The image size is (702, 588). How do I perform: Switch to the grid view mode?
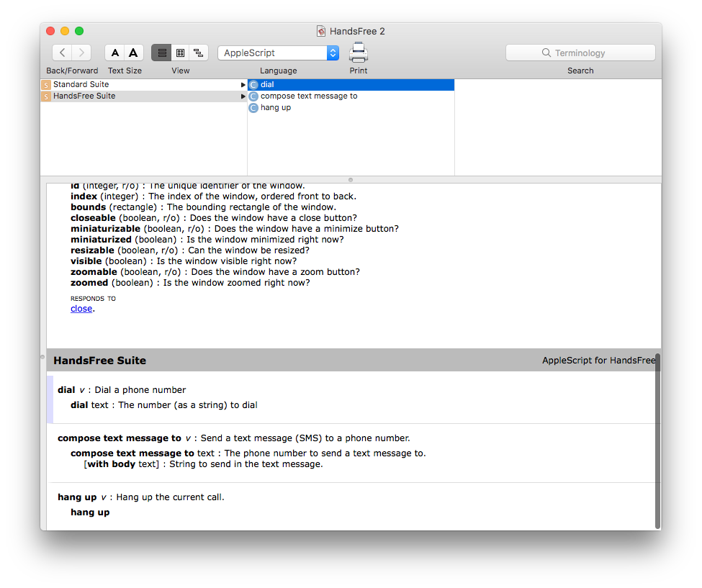point(180,53)
